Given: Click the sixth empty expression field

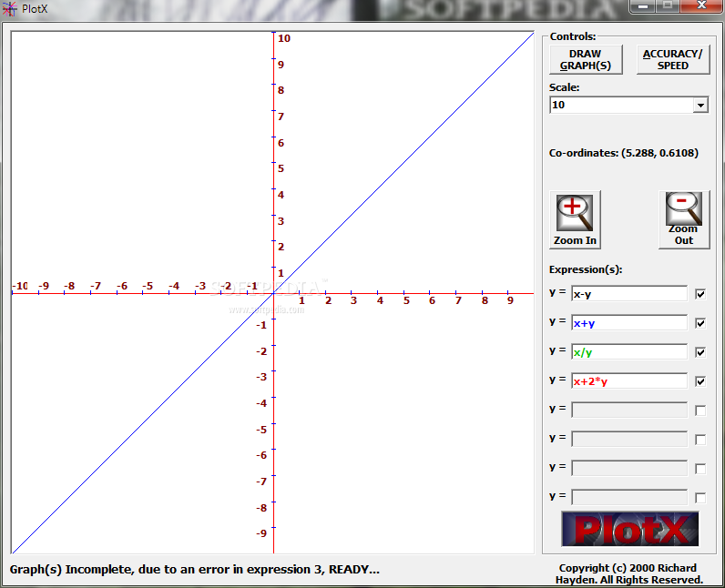Looking at the screenshot, I should coord(629,440).
